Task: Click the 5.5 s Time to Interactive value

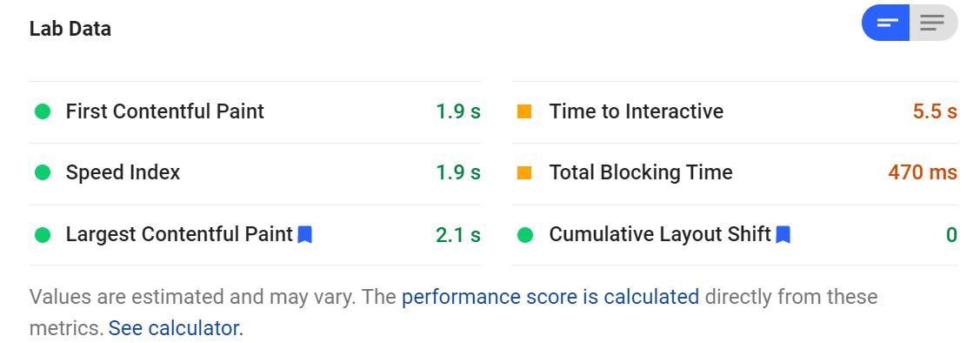Action: 935,111
